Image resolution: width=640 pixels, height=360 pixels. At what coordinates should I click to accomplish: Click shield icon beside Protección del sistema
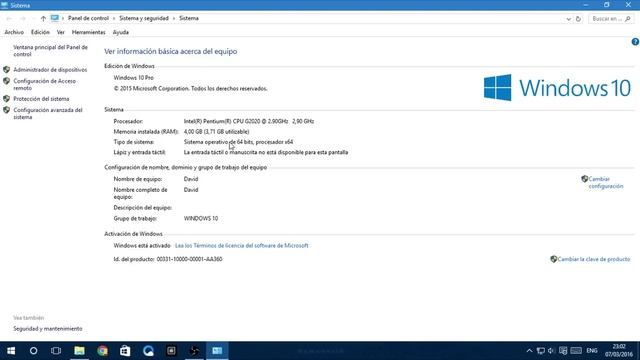point(7,99)
